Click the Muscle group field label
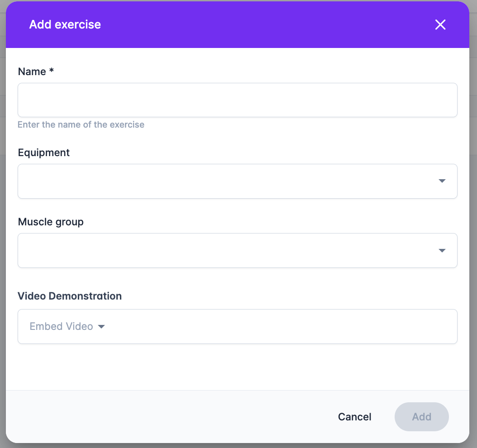This screenshot has height=448, width=477. [51, 222]
